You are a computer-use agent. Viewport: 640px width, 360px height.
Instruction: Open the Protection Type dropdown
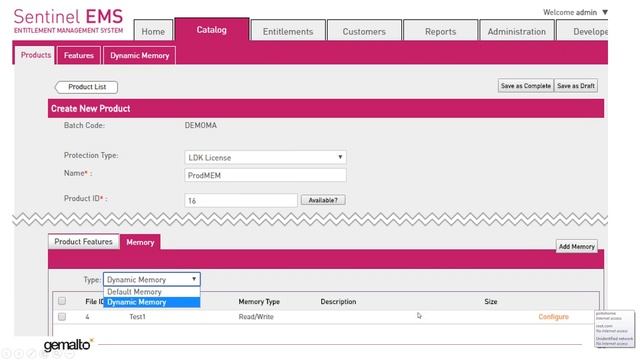[265, 157]
